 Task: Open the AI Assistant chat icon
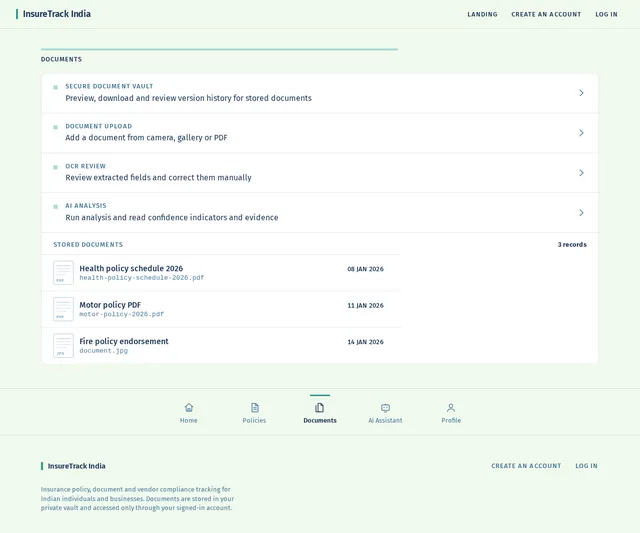385,408
